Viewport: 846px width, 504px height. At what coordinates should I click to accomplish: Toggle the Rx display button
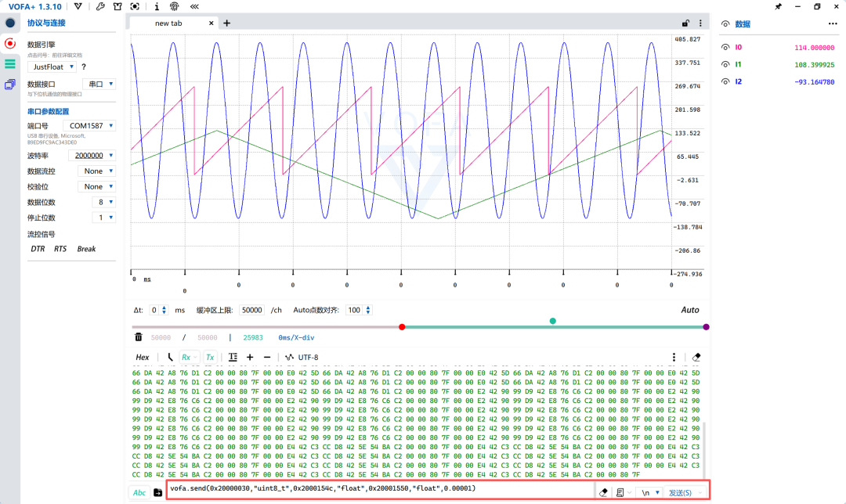(187, 357)
